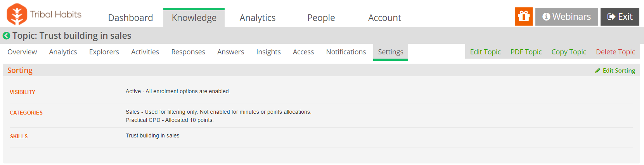Open the People menu
The height and width of the screenshot is (165, 644).
321,18
